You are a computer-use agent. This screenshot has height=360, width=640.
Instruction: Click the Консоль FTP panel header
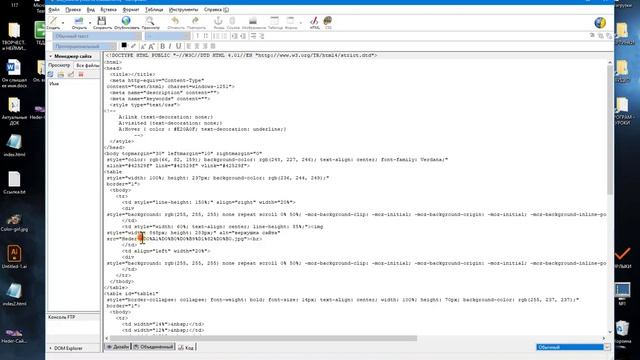point(73,317)
